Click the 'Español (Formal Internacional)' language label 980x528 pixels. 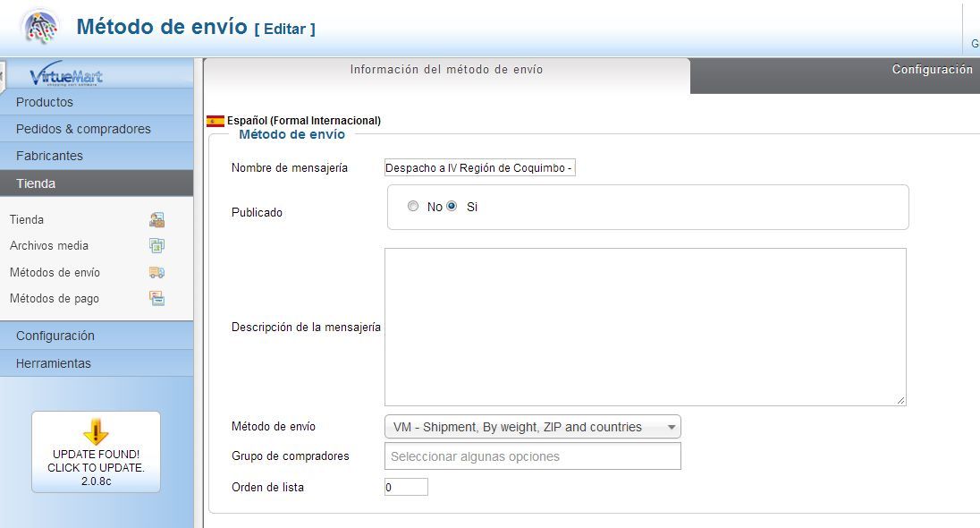(x=304, y=121)
